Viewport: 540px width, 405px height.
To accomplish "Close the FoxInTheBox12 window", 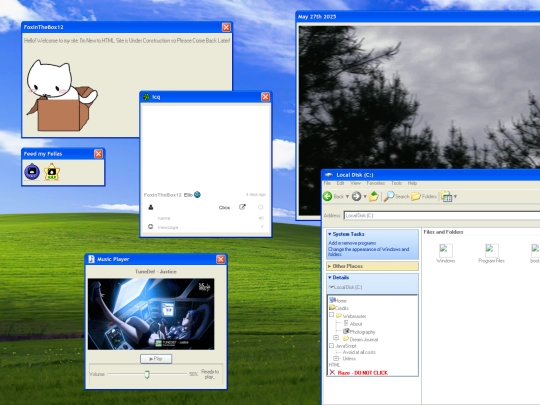I will tap(226, 27).
